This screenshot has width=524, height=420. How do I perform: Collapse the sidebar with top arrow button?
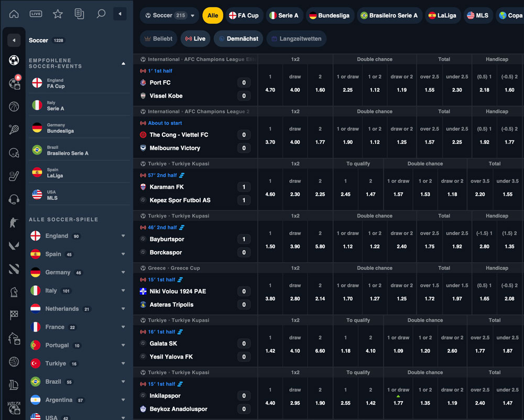pyautogui.click(x=119, y=14)
